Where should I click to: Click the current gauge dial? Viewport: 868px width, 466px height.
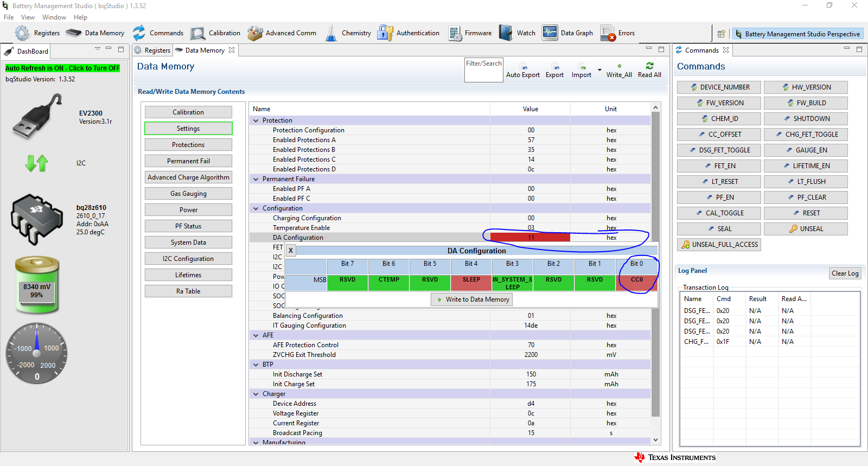click(x=37, y=354)
